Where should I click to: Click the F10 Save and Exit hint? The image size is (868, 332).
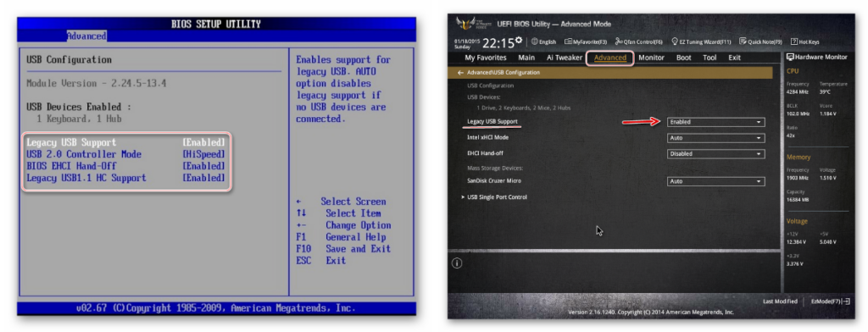tap(343, 249)
